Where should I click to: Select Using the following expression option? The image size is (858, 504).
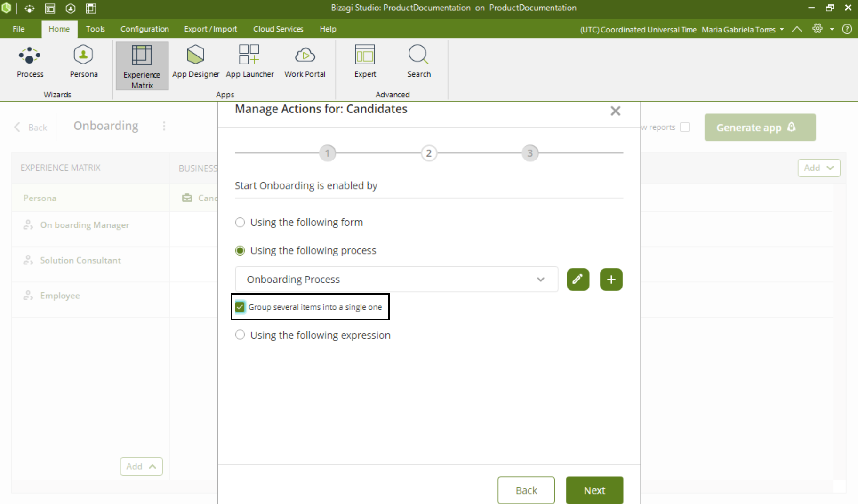pyautogui.click(x=240, y=335)
